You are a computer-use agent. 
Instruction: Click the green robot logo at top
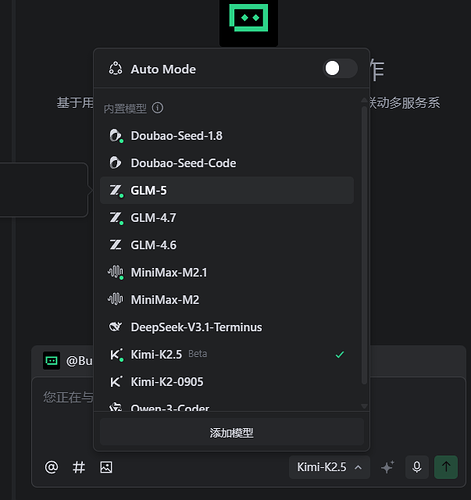tap(249, 19)
